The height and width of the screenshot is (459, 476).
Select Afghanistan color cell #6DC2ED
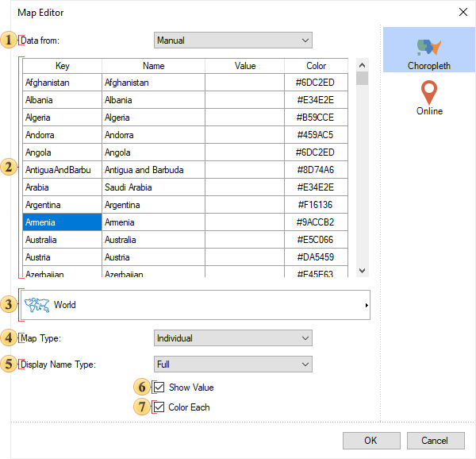click(x=316, y=83)
